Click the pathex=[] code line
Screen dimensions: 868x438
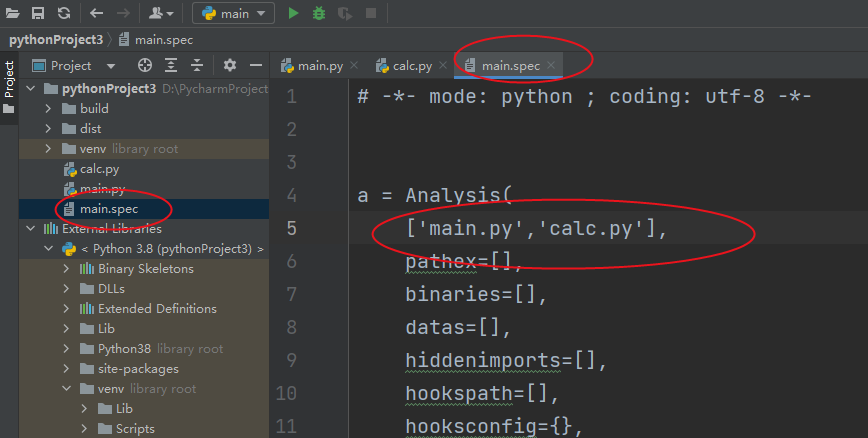pos(464,261)
